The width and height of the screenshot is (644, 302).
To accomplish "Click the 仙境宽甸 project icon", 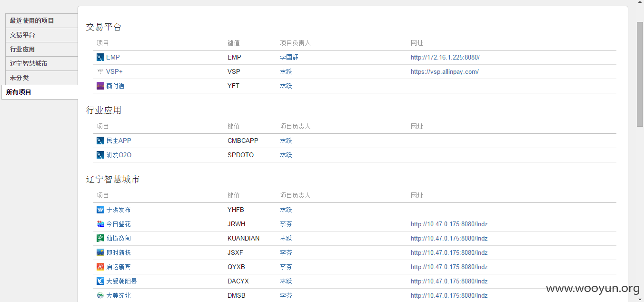I will pyautogui.click(x=100, y=238).
